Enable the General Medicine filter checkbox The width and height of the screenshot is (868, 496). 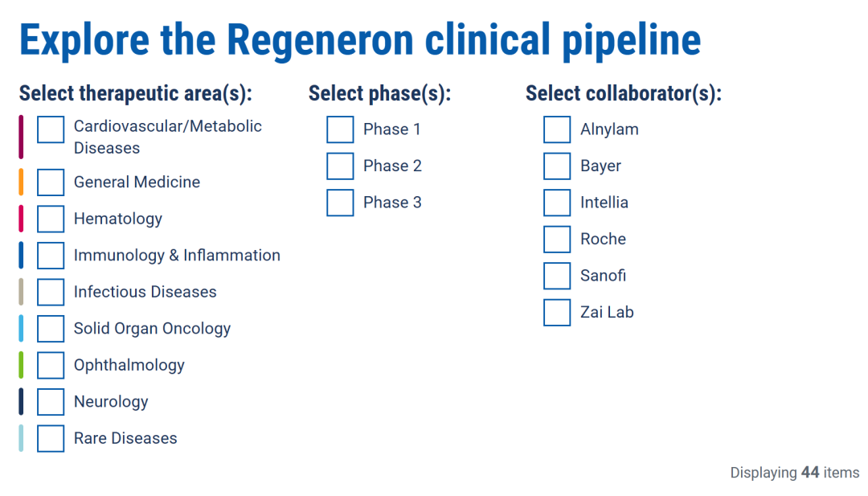click(51, 182)
